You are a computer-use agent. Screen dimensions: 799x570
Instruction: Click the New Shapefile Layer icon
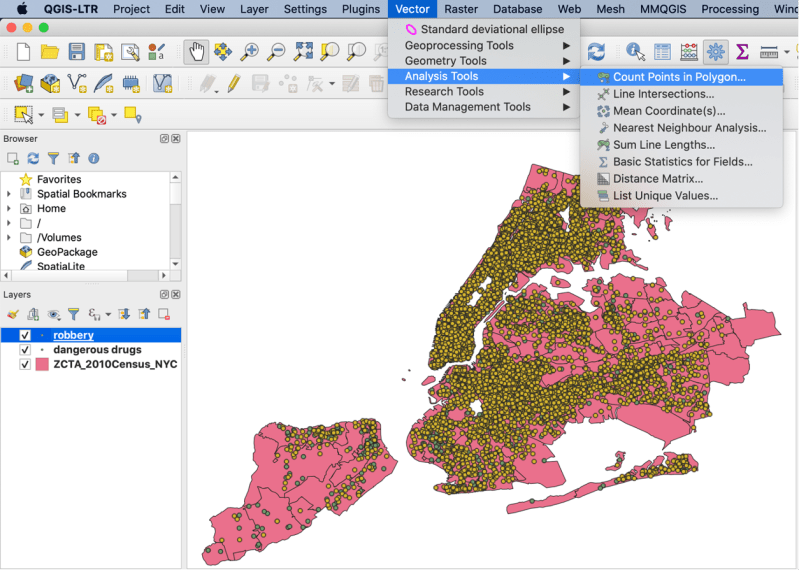point(77,83)
